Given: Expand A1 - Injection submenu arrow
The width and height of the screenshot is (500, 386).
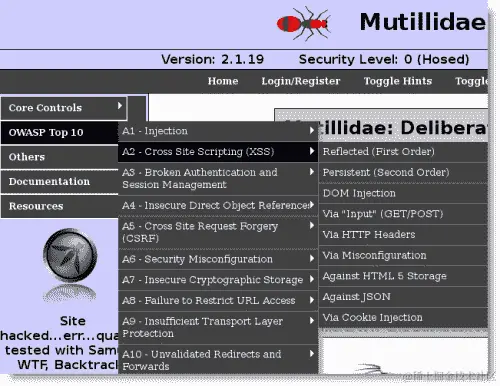Looking at the screenshot, I should tap(312, 130).
